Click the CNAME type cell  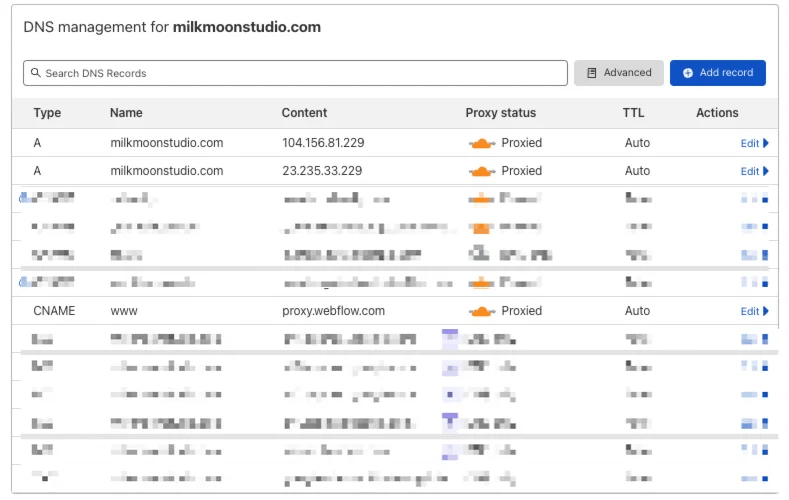(54, 311)
